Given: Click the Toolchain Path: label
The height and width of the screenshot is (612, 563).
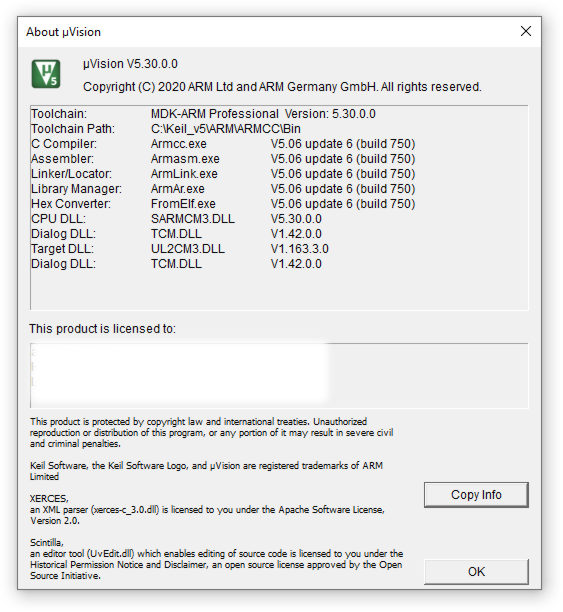Looking at the screenshot, I should [73, 129].
